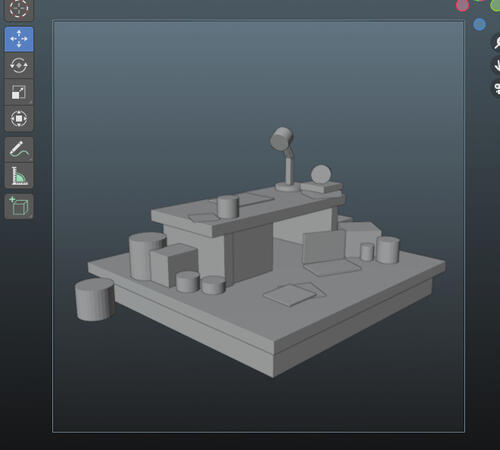Select the cube beside the tall cylinder
The image size is (500, 450).
pyautogui.click(x=174, y=265)
